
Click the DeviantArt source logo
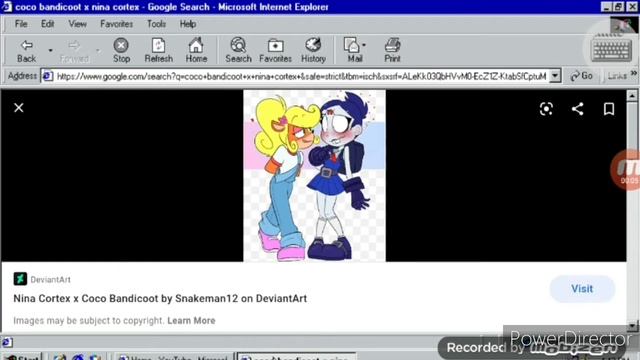point(20,279)
